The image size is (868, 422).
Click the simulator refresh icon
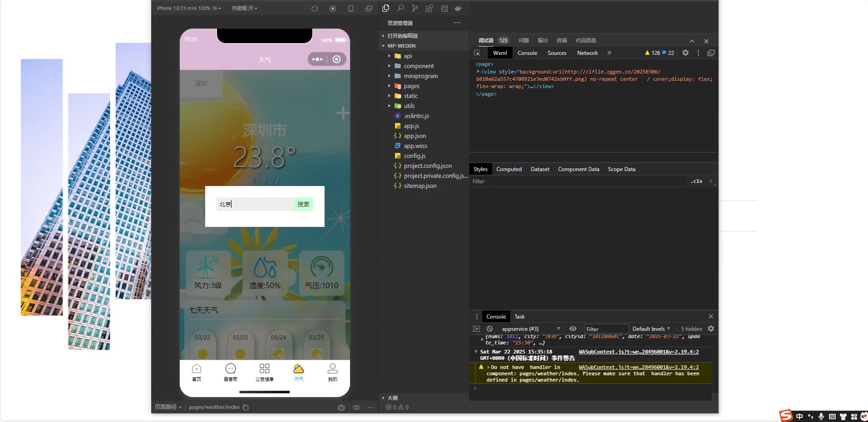[315, 9]
